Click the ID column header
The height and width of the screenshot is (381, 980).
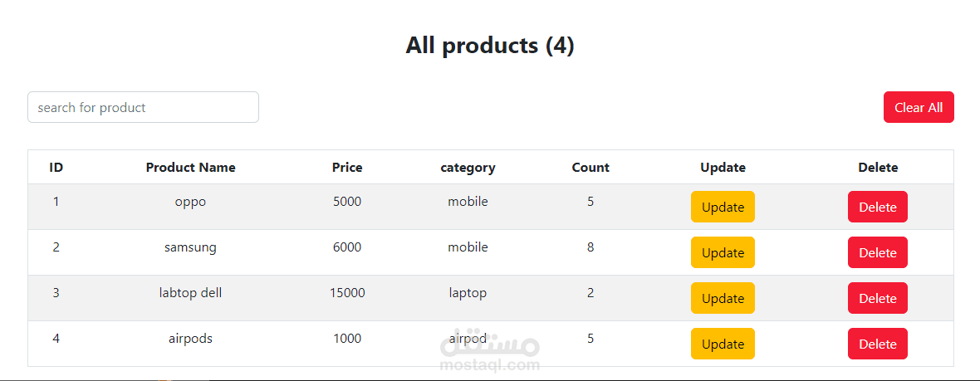[56, 168]
